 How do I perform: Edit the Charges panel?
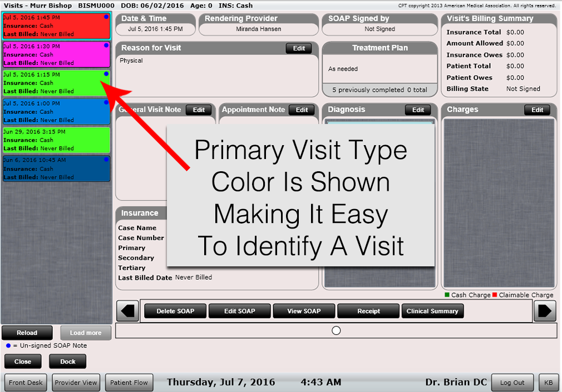click(x=537, y=110)
